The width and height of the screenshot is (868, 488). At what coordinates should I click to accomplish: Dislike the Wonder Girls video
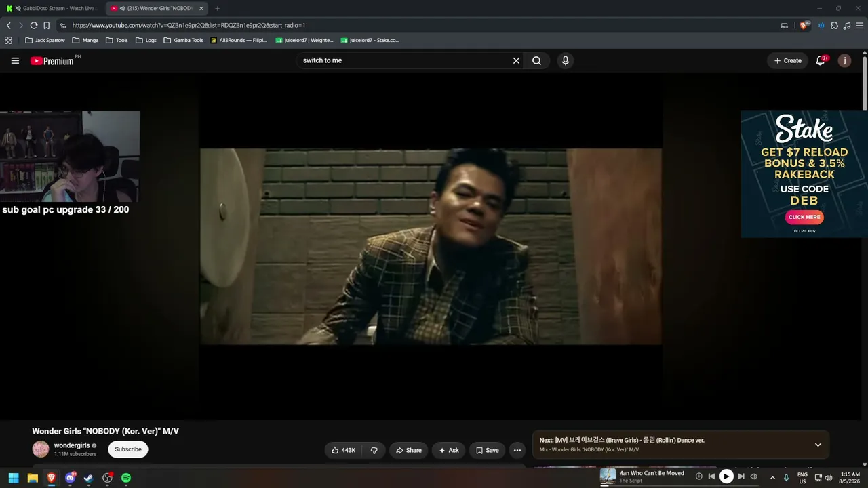[374, 450]
